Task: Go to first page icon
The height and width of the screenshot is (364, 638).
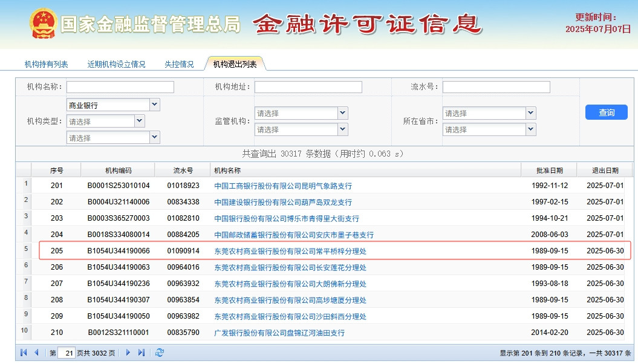Action: pos(24,353)
